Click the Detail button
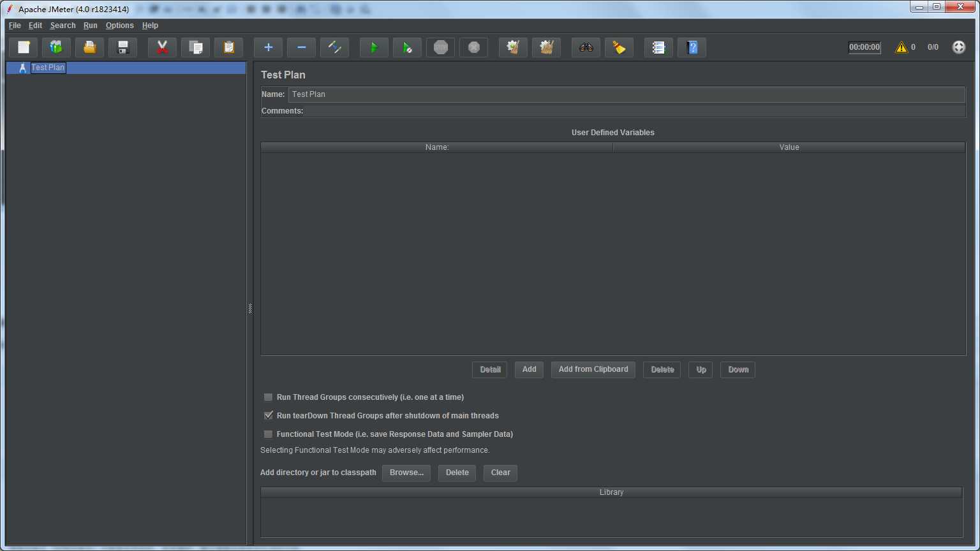This screenshot has width=980, height=551. 490,370
